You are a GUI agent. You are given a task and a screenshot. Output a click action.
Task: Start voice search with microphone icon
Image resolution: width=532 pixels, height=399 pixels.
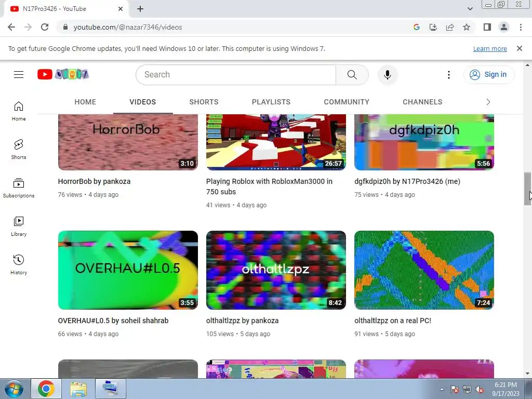387,75
